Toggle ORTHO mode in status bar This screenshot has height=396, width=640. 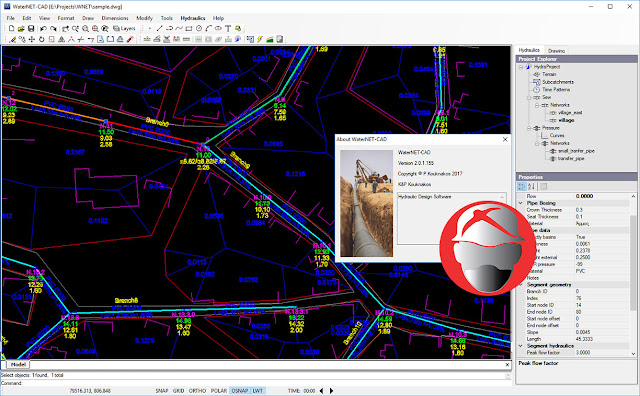pyautogui.click(x=198, y=391)
